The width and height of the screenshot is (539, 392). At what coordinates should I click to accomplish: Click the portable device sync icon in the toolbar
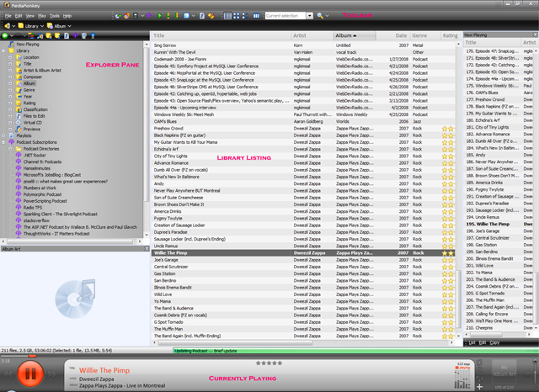pos(136,16)
